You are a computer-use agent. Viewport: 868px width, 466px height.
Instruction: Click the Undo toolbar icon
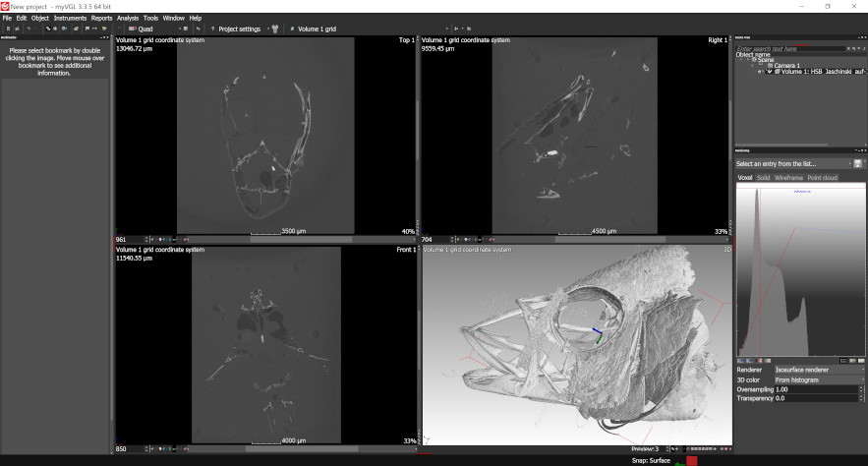(x=29, y=29)
